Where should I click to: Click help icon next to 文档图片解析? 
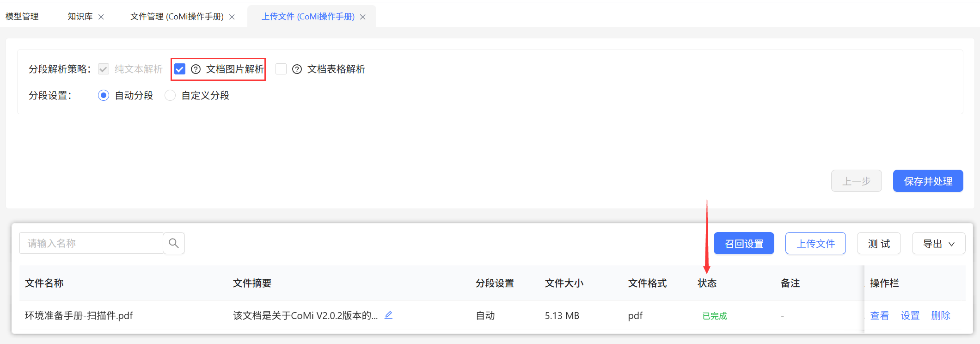pos(196,69)
